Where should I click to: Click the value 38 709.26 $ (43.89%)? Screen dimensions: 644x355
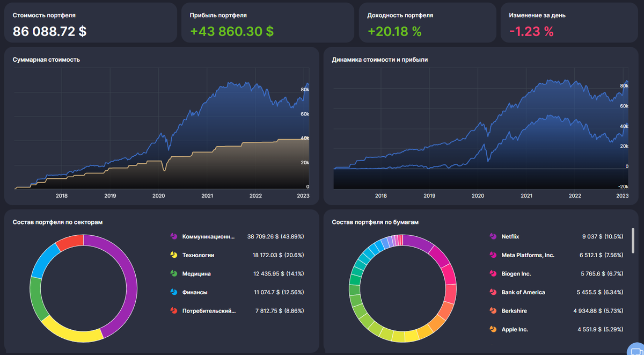[275, 236]
